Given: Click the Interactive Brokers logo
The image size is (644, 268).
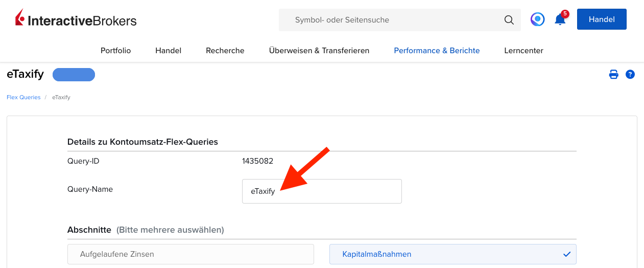Looking at the screenshot, I should click(76, 19).
